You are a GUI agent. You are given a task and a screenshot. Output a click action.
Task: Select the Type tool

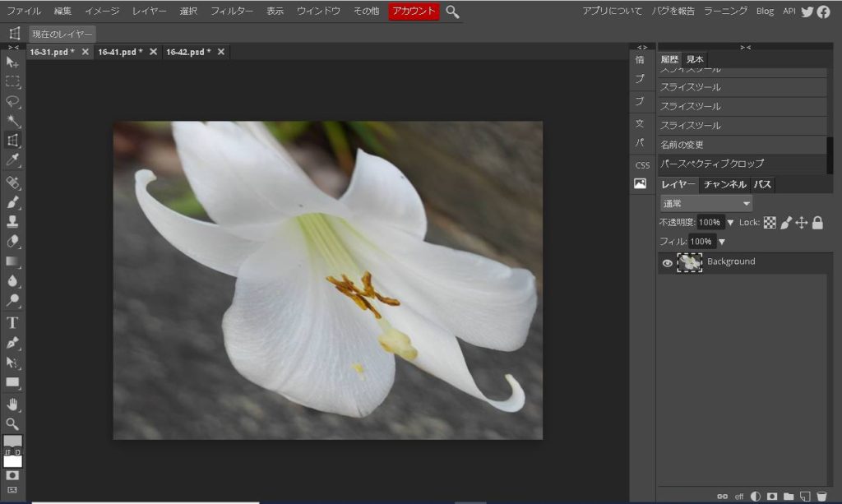point(12,322)
